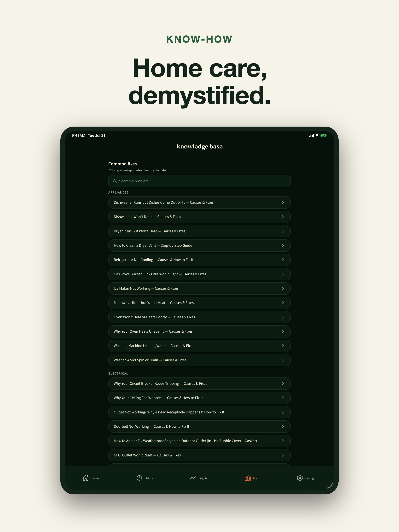Click the 9:41 AM clock in status bar
Screen dimensions: 399x532
(79, 136)
